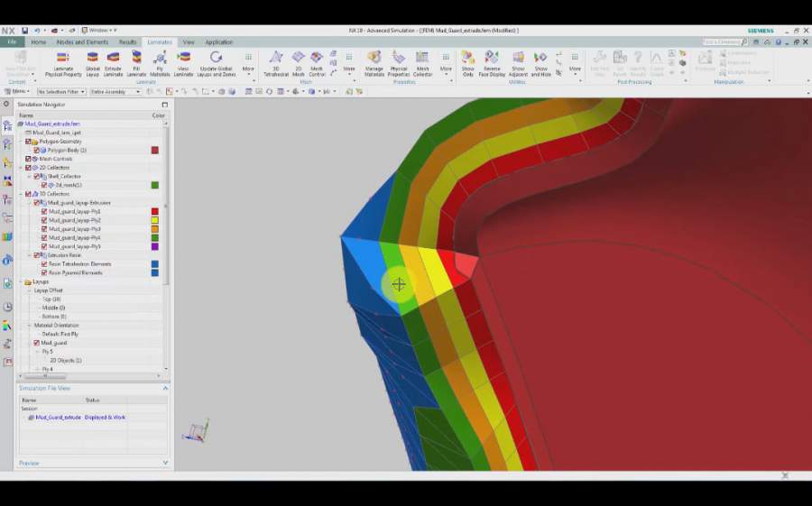Open the Global Layup tool
This screenshot has height=506, width=812.
click(x=92, y=60)
